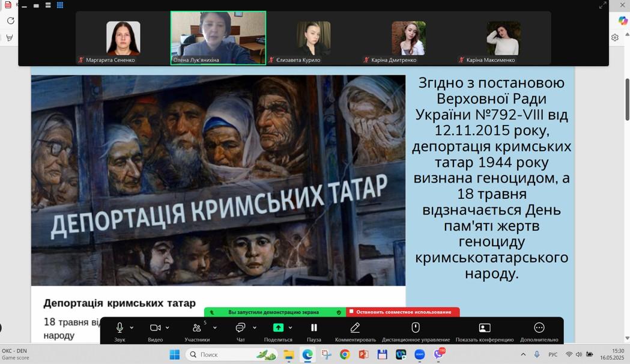Open settings gear icon at right edge

pyautogui.click(x=615, y=38)
